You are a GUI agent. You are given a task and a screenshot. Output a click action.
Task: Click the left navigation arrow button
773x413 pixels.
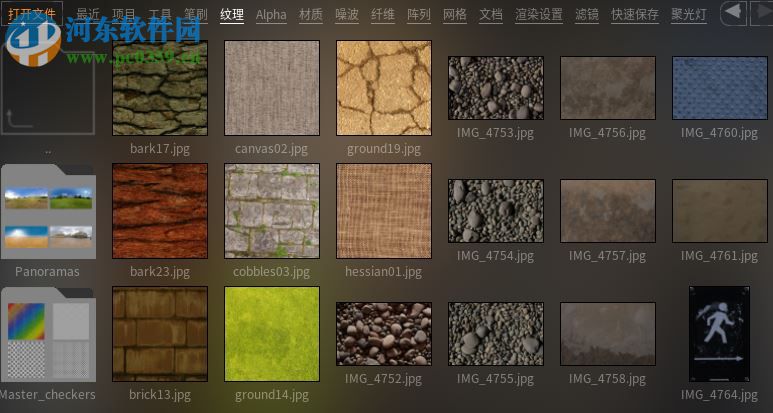[x=733, y=13]
